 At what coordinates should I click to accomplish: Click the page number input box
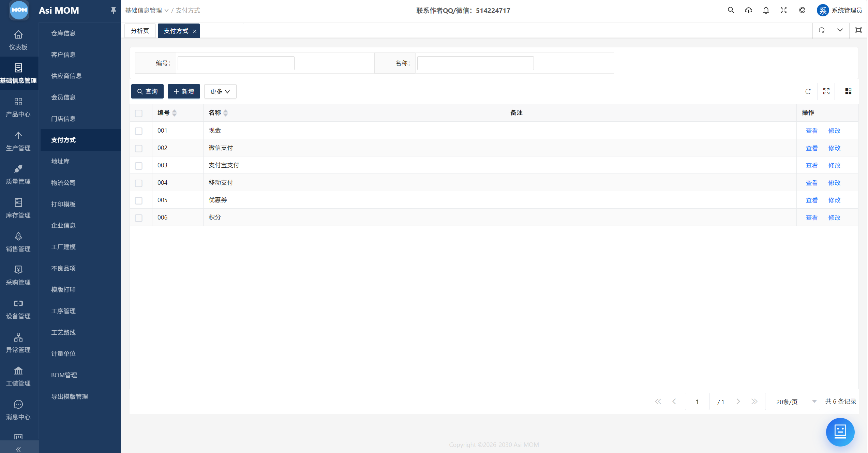point(697,402)
